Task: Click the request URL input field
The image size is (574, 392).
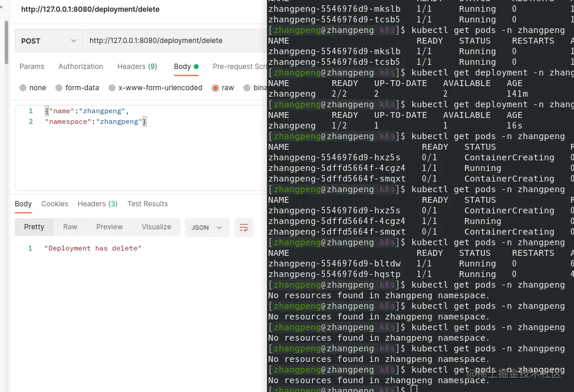Action: [x=175, y=41]
